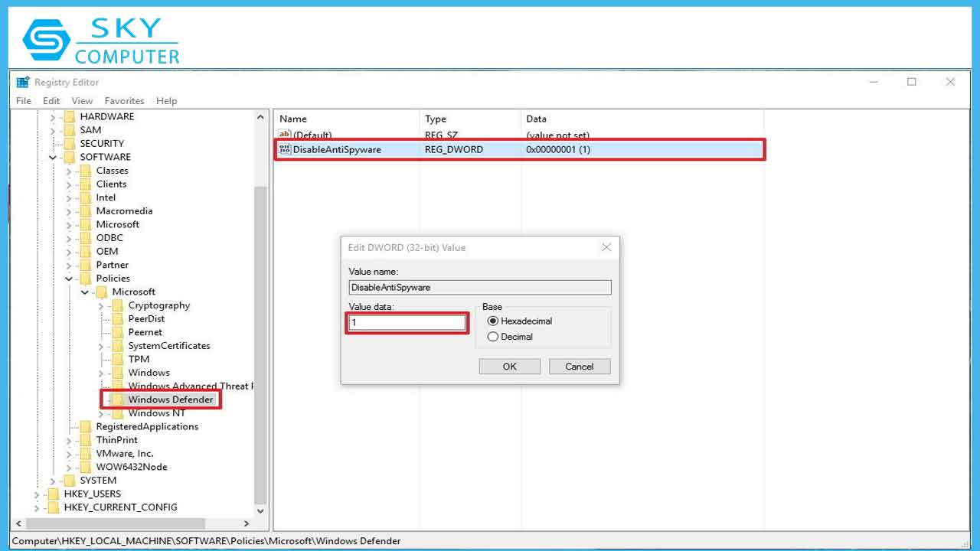This screenshot has height=551, width=980.
Task: Click the OEM folder icon
Action: [x=86, y=251]
